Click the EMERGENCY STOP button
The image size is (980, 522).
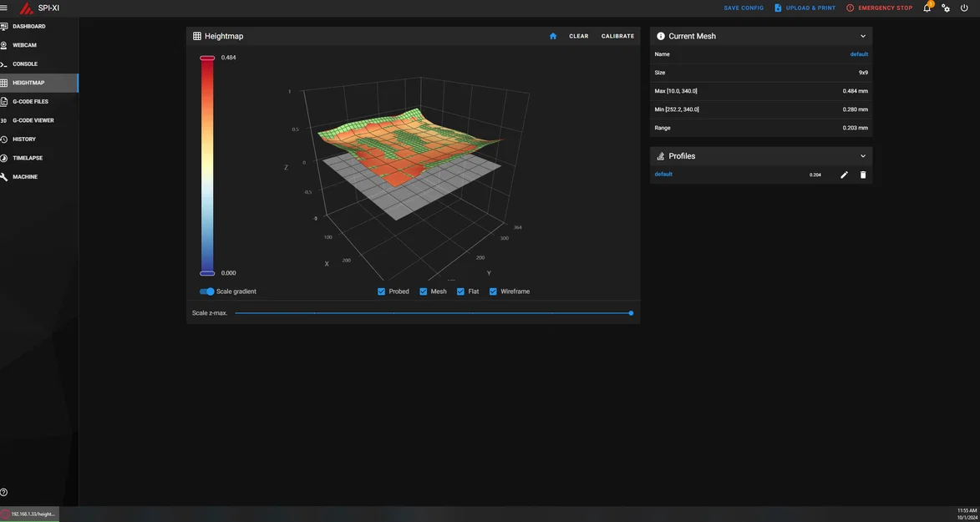[880, 8]
